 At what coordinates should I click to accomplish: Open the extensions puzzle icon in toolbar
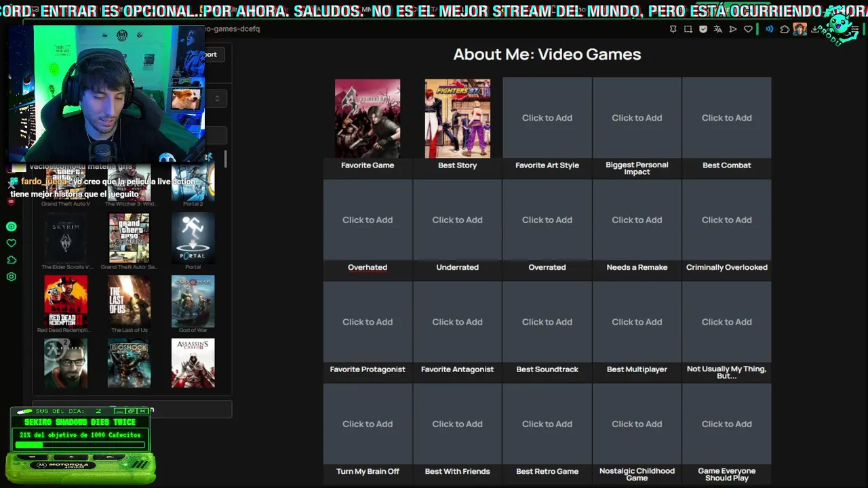[x=785, y=29]
